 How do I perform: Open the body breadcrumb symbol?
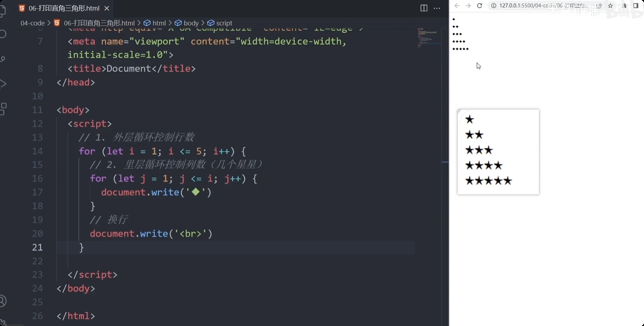click(187, 23)
